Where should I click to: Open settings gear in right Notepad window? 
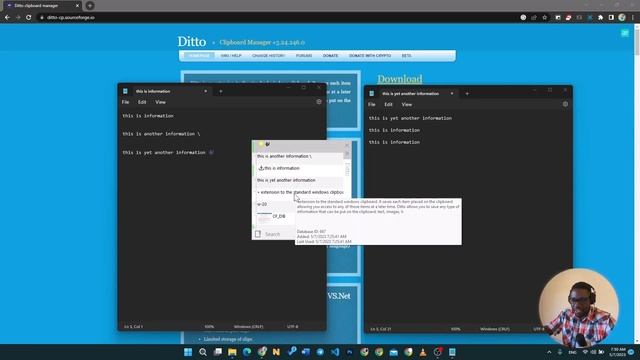565,104
